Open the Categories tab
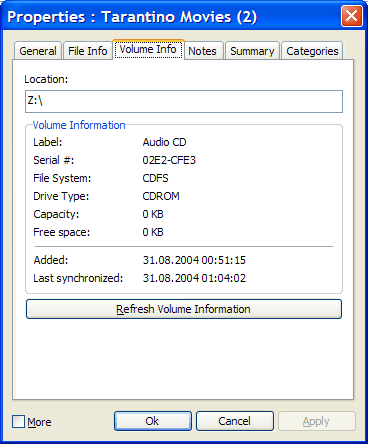This screenshot has height=444, width=368. [x=312, y=51]
